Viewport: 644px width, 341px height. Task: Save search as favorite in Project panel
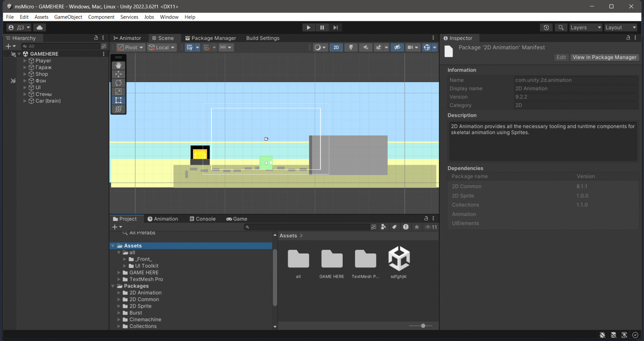coord(417,227)
